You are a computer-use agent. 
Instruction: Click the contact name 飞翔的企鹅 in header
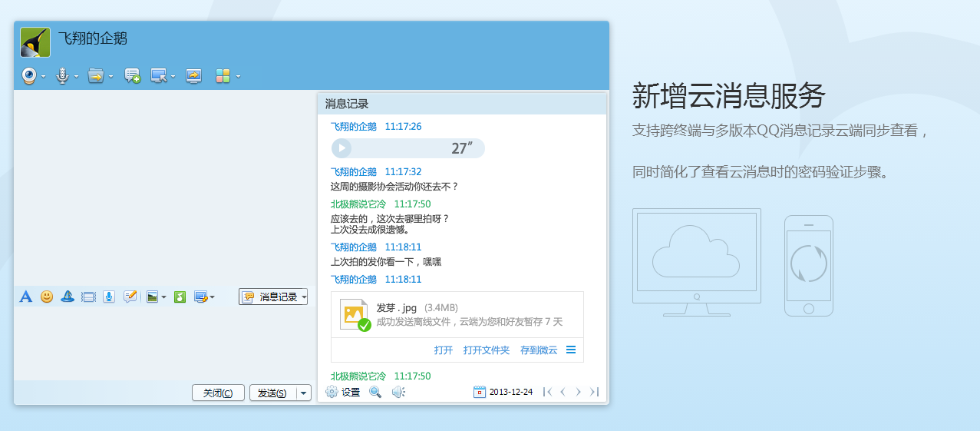92,38
